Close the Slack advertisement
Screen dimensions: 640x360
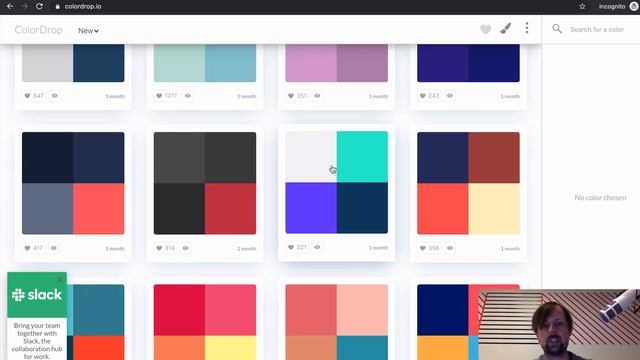point(60,280)
